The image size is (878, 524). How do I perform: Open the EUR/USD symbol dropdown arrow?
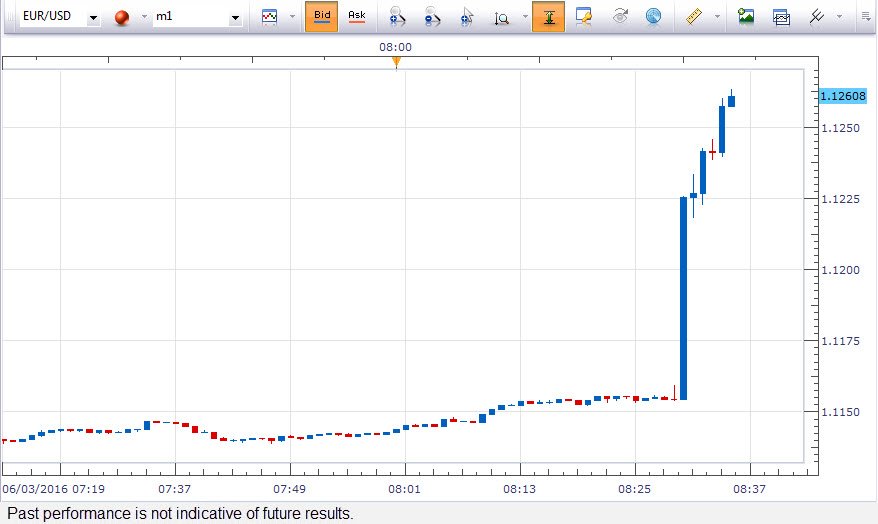click(x=94, y=18)
